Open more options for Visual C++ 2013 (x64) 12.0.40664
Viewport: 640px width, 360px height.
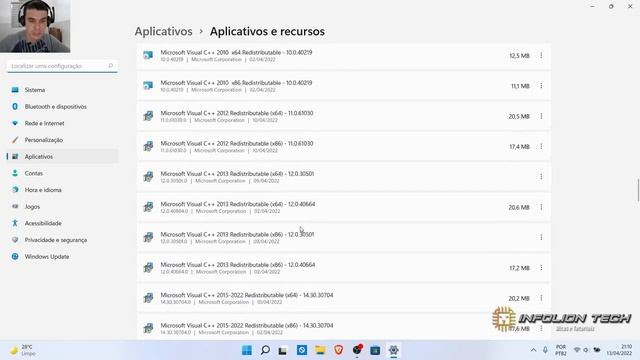point(541,207)
